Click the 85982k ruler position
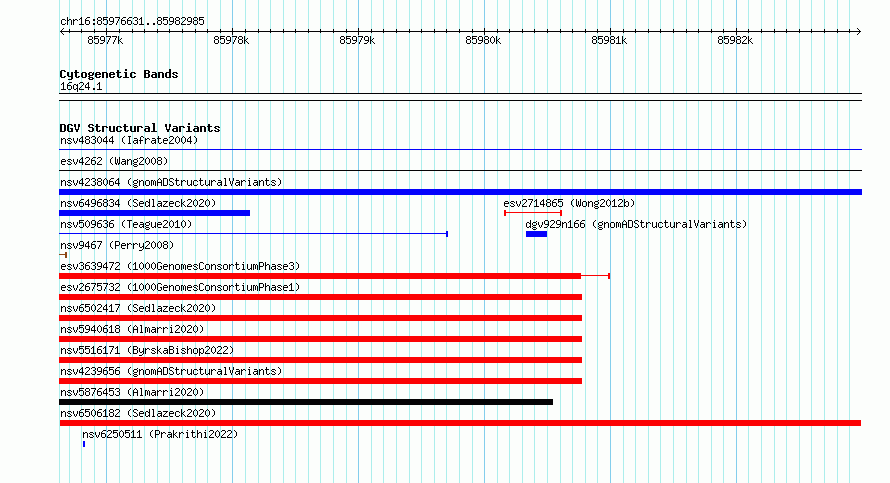The width and height of the screenshot is (890, 483). click(x=735, y=40)
